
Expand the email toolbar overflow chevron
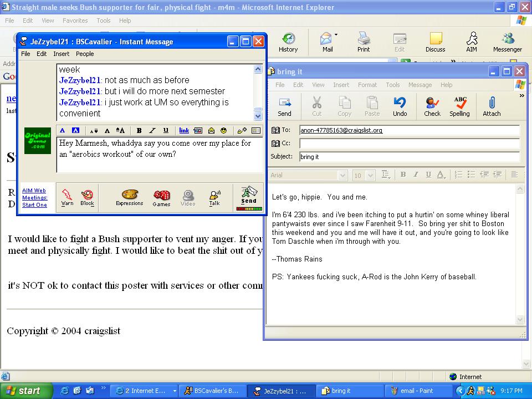tap(522, 96)
